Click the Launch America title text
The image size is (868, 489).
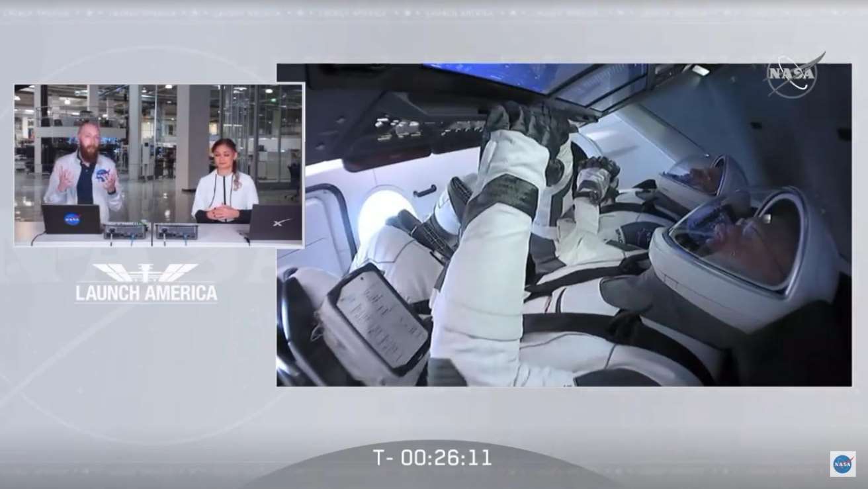146,292
